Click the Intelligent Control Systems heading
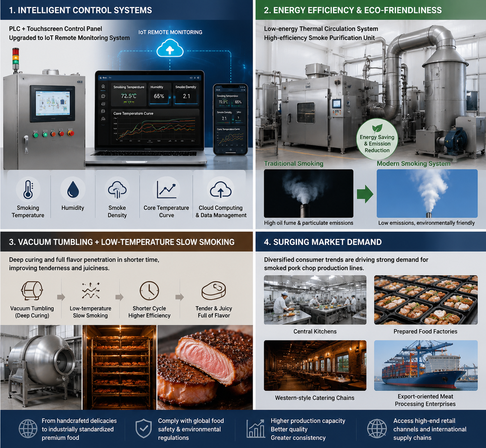 tap(80, 10)
